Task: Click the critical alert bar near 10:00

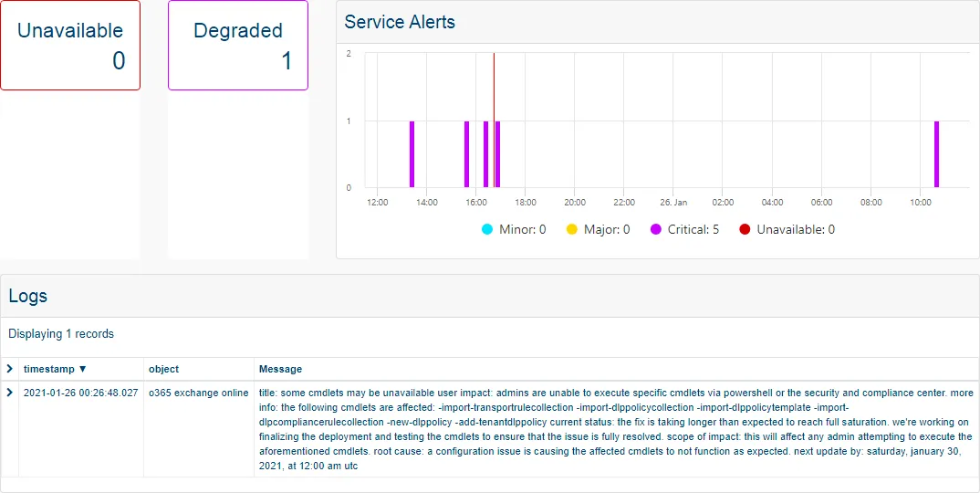Action: (x=936, y=154)
